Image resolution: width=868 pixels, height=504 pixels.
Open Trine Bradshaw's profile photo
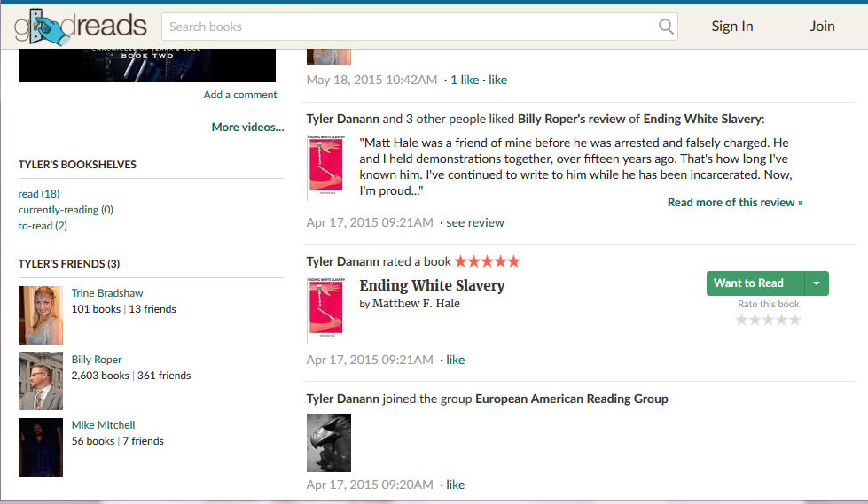(41, 314)
